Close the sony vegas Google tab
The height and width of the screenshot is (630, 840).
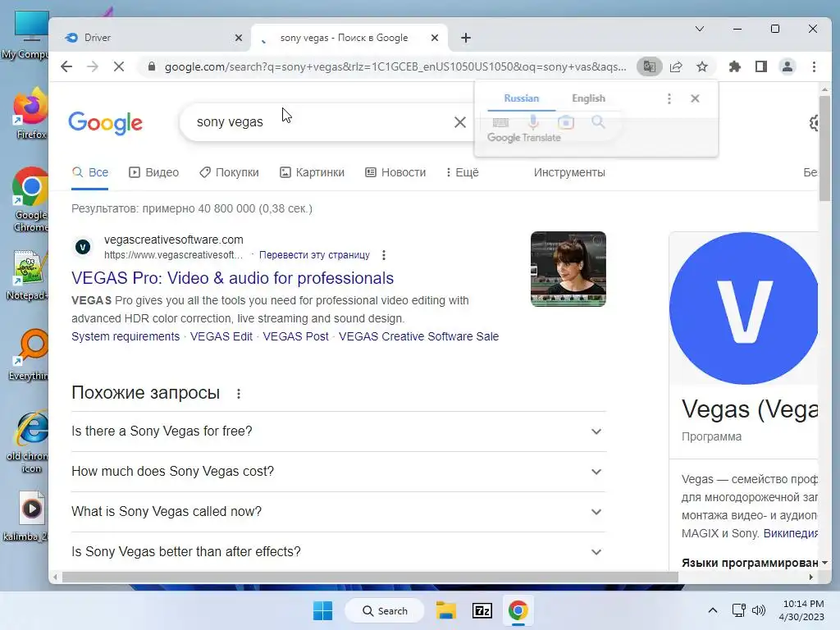coord(435,38)
